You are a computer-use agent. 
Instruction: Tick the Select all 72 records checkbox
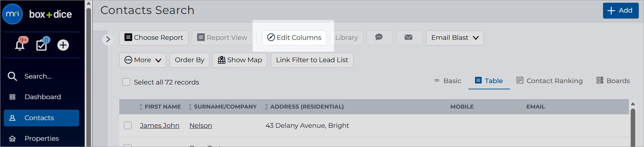click(126, 82)
